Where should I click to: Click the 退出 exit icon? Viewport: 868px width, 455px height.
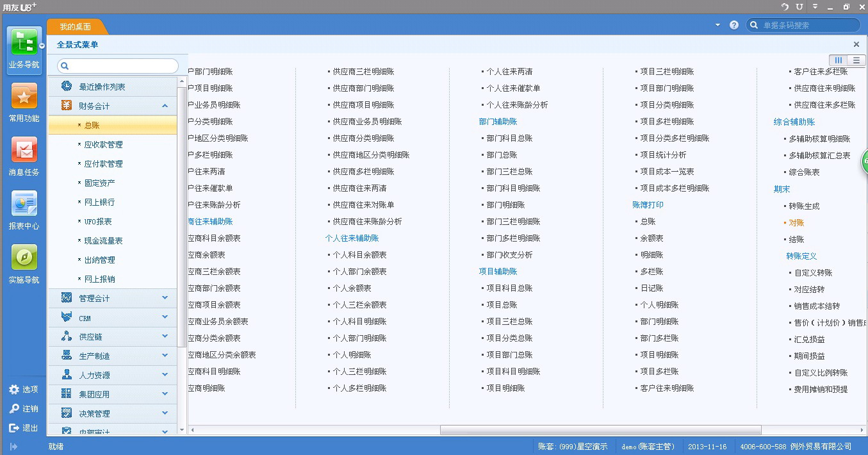point(14,428)
